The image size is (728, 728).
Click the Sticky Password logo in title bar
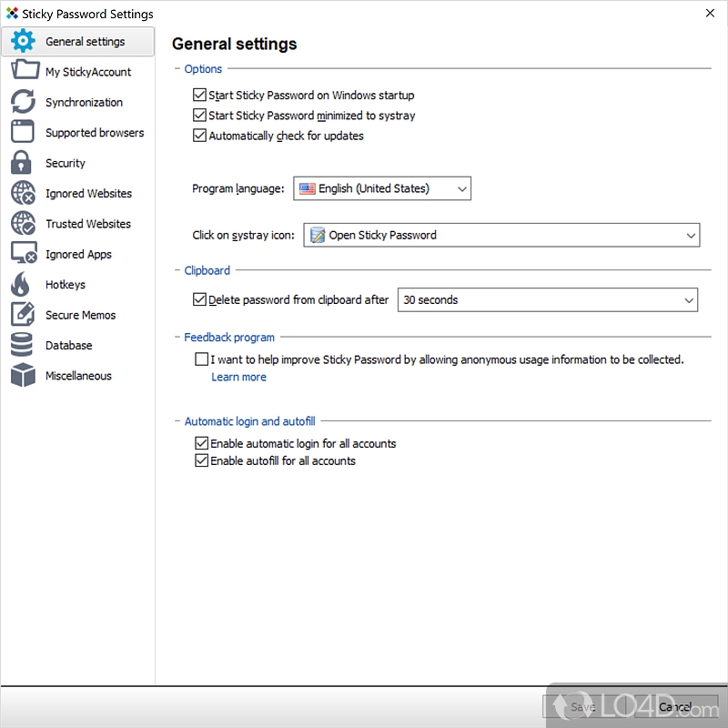[12, 13]
